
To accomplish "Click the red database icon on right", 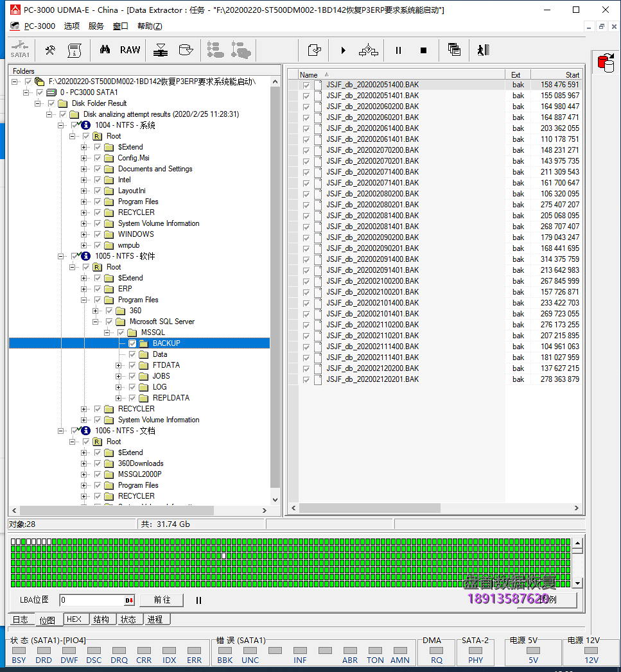I will click(606, 63).
